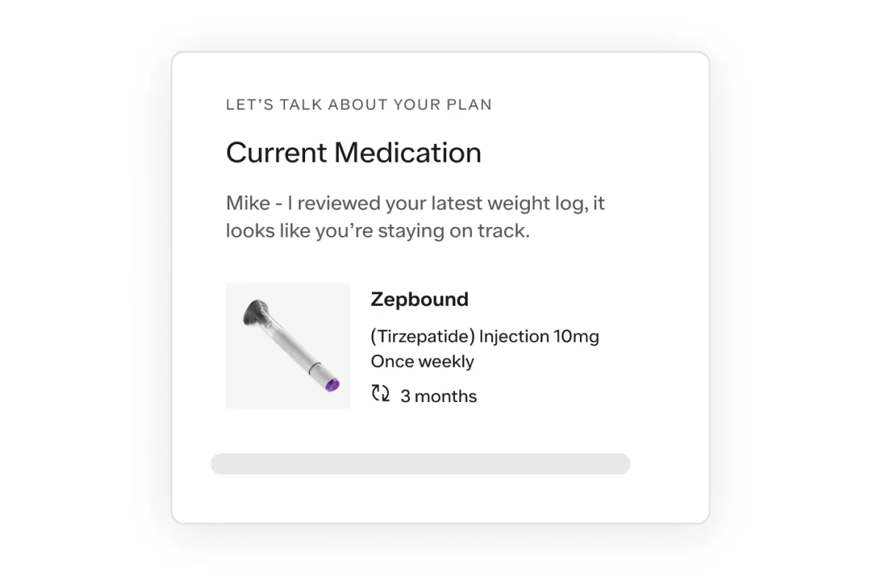Click the "Current Medication" heading
Image resolution: width=882 pixels, height=588 pixels.
(354, 153)
